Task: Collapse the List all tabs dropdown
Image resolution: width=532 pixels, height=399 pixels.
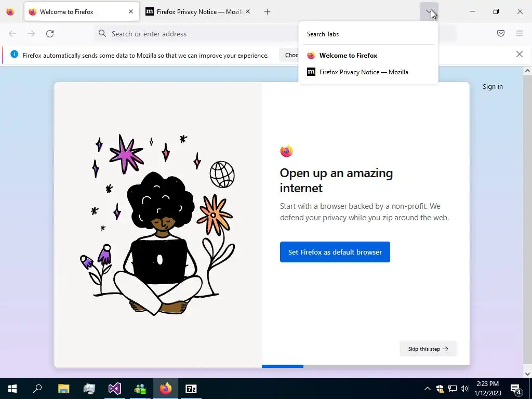Action: (x=429, y=12)
